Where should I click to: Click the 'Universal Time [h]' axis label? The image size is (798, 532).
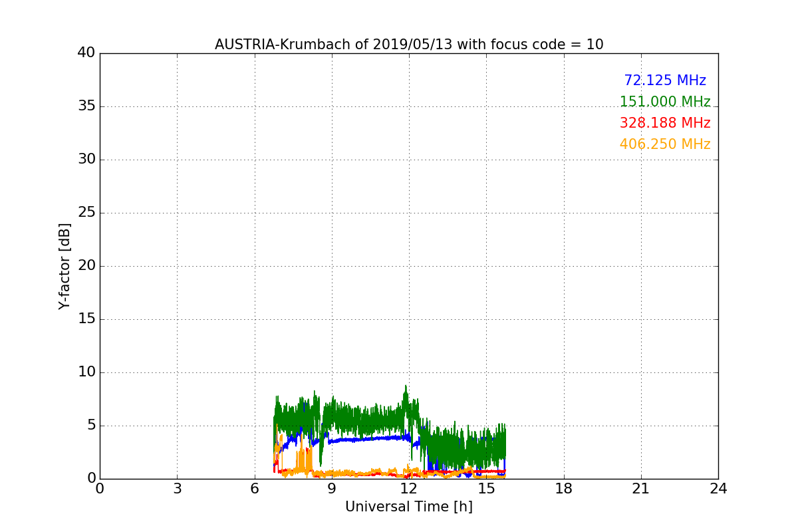coord(409,507)
